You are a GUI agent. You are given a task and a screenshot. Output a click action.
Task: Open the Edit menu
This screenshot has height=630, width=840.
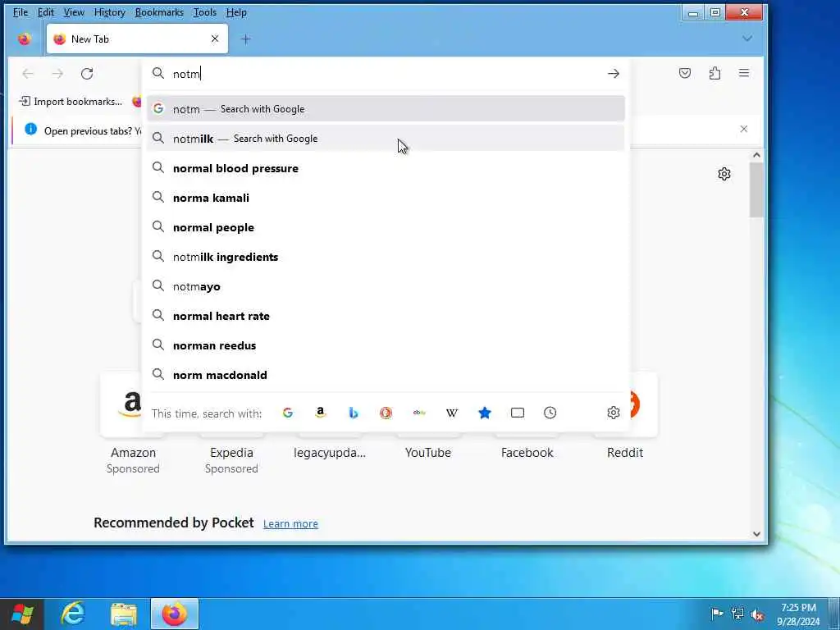[x=46, y=11]
